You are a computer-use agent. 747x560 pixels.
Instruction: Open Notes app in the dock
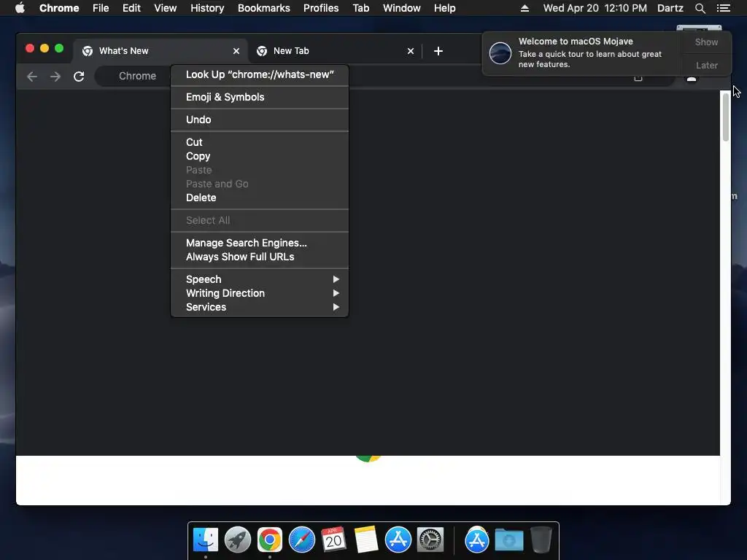pos(366,540)
